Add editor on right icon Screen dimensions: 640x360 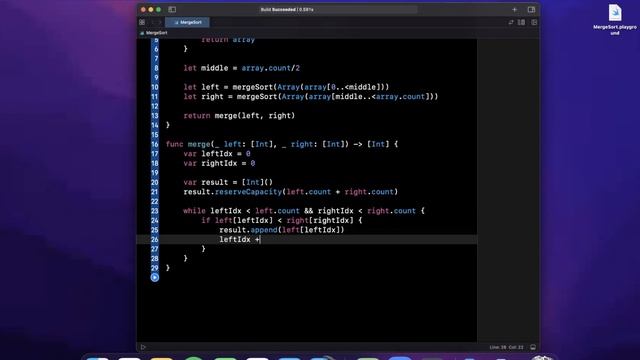(534, 22)
